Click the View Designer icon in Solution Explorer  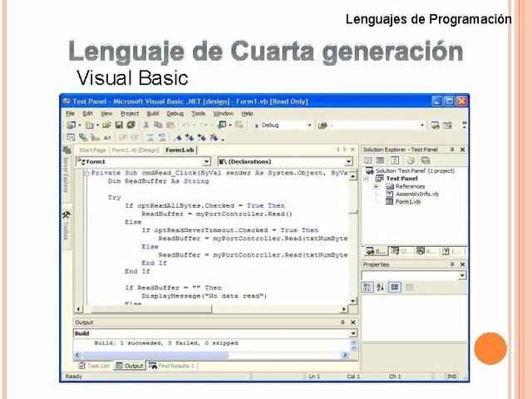pyautogui.click(x=380, y=160)
